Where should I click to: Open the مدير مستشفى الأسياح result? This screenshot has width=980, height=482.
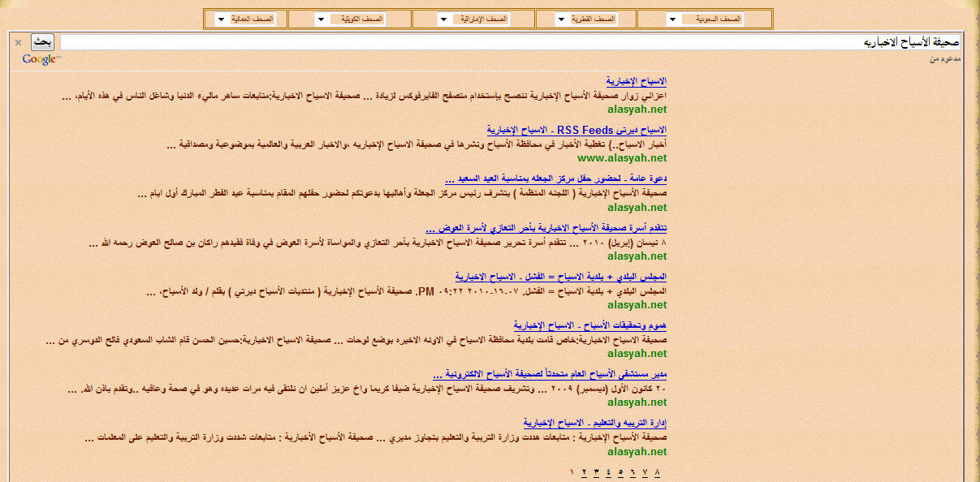click(x=550, y=374)
